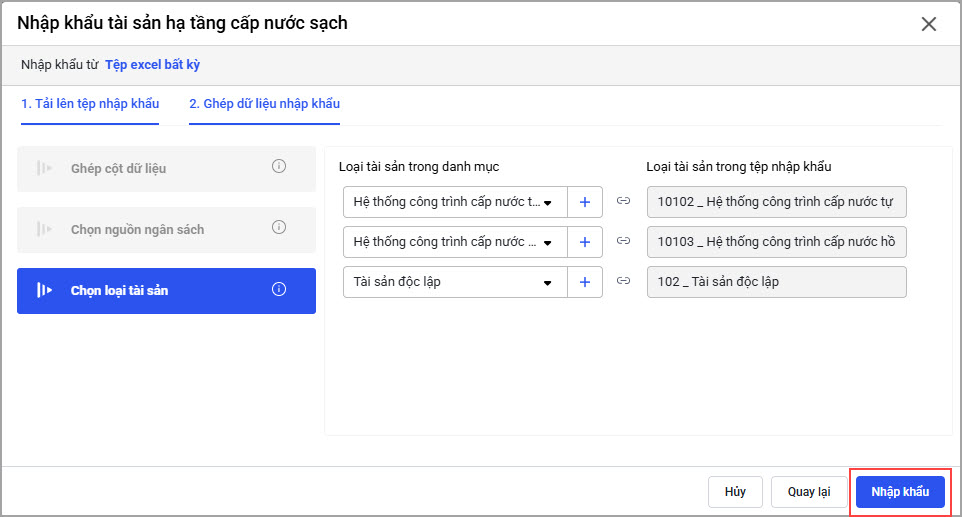Click plus button beside Tài sản độc lập
962x517 pixels.
pyautogui.click(x=585, y=282)
